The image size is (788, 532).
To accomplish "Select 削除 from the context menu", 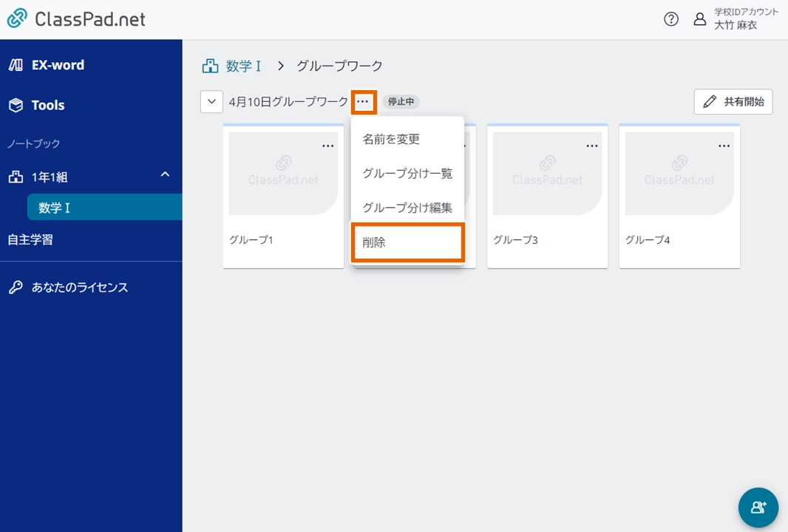I will 407,242.
